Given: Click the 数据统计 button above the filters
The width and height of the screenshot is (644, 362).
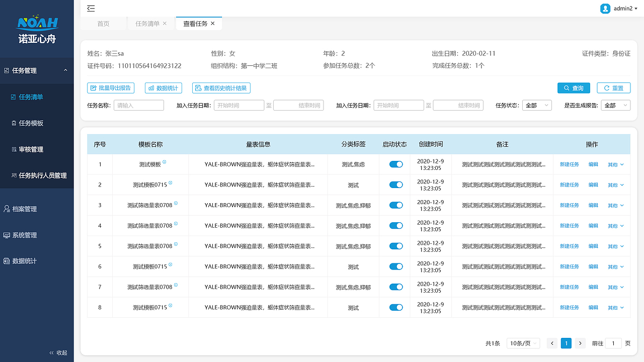Looking at the screenshot, I should (x=164, y=88).
